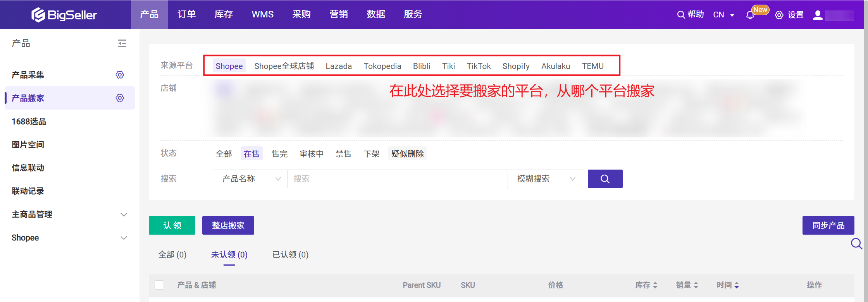
Task: Open the 数据 top menu
Action: [376, 14]
